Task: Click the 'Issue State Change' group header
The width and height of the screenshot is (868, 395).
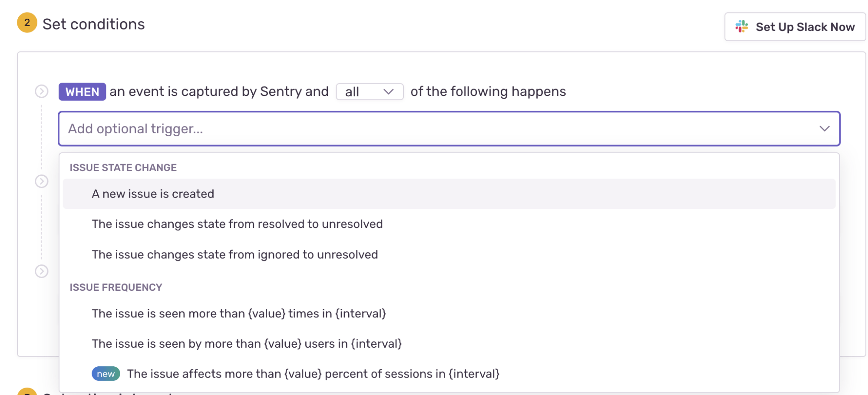Action: 123,168
